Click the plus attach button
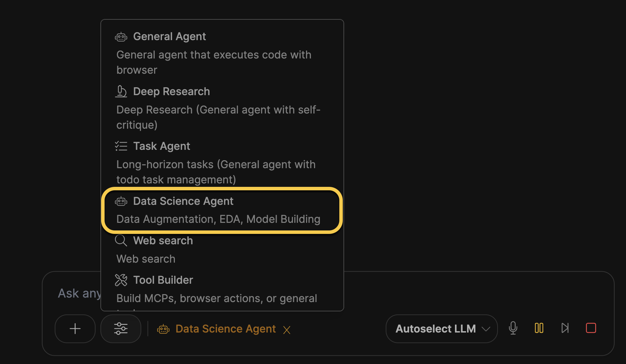626x364 pixels. pos(75,328)
